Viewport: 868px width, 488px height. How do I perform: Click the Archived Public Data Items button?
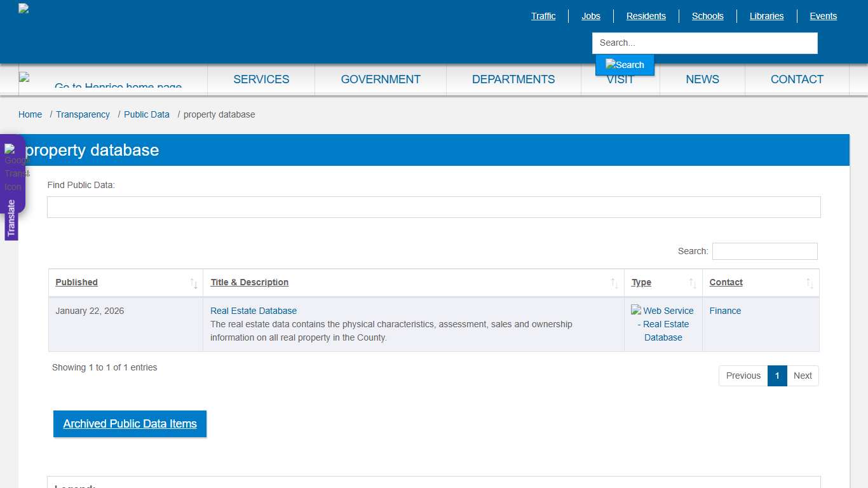click(x=130, y=424)
